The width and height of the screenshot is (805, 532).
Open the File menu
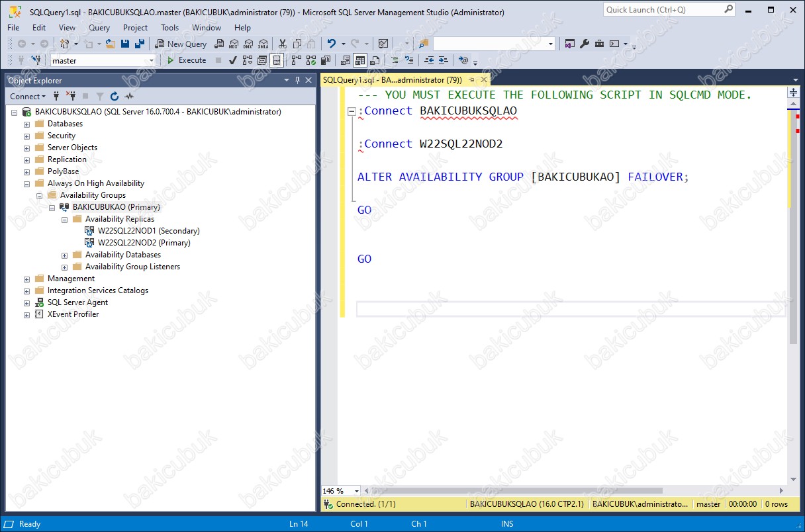coord(13,28)
